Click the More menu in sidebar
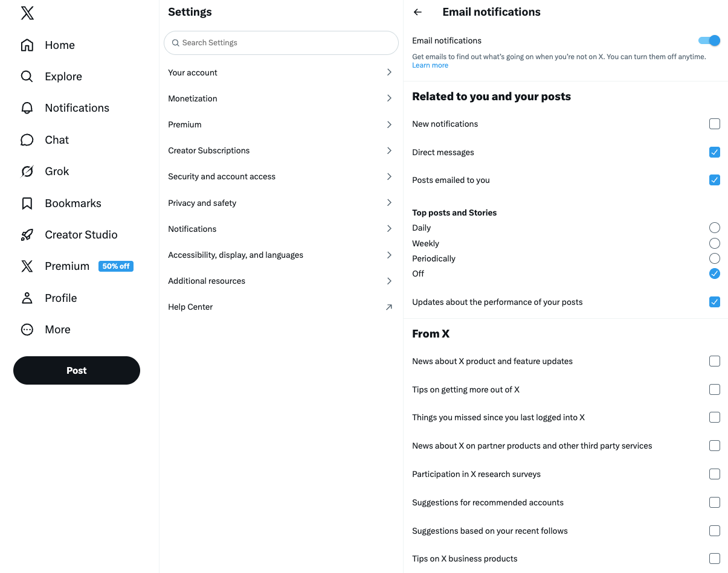Image resolution: width=728 pixels, height=573 pixels. 57,329
